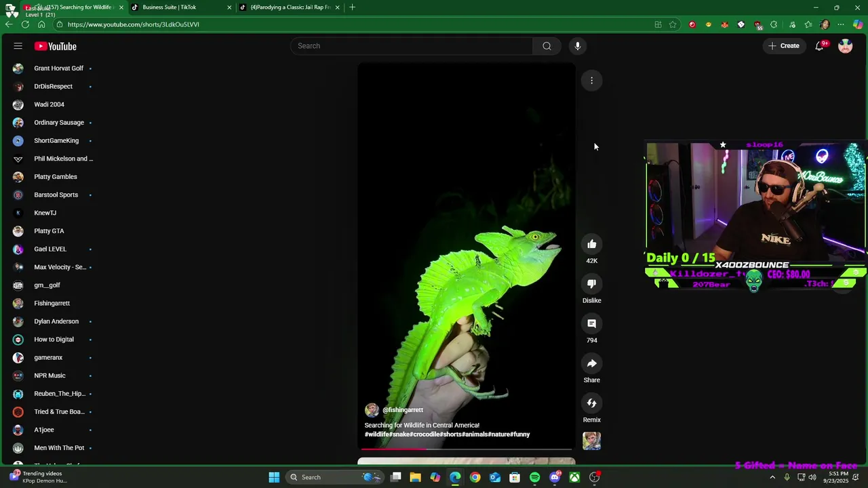Viewport: 868px width, 488px height.
Task: Remix this Short
Action: tap(591, 403)
